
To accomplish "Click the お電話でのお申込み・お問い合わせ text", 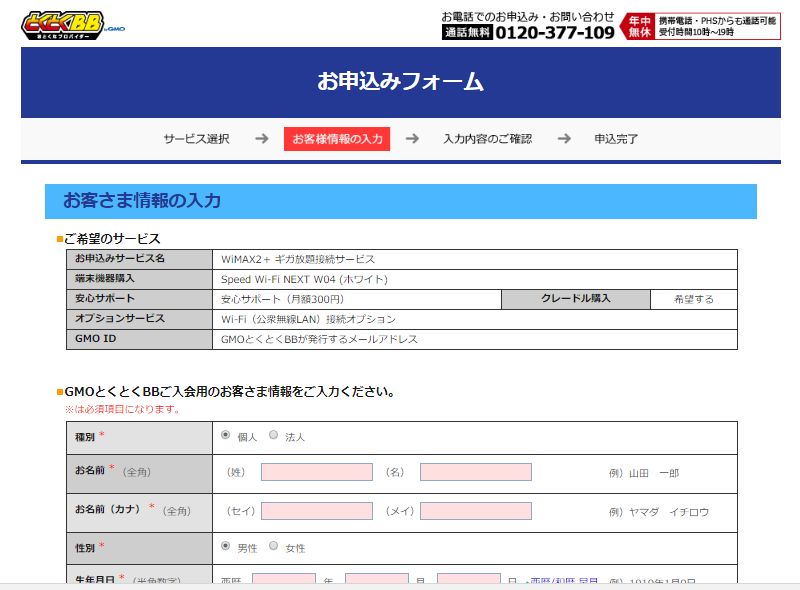I will click(x=528, y=17).
